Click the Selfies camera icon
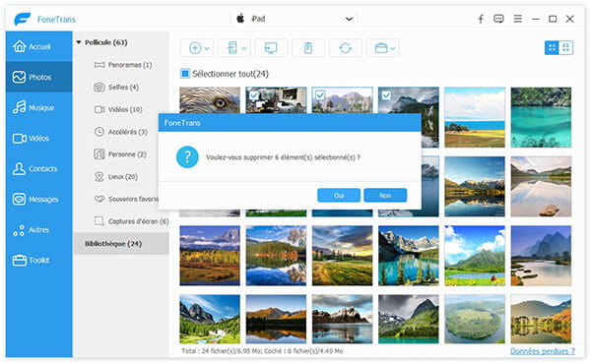The width and height of the screenshot is (591, 364). tap(99, 88)
